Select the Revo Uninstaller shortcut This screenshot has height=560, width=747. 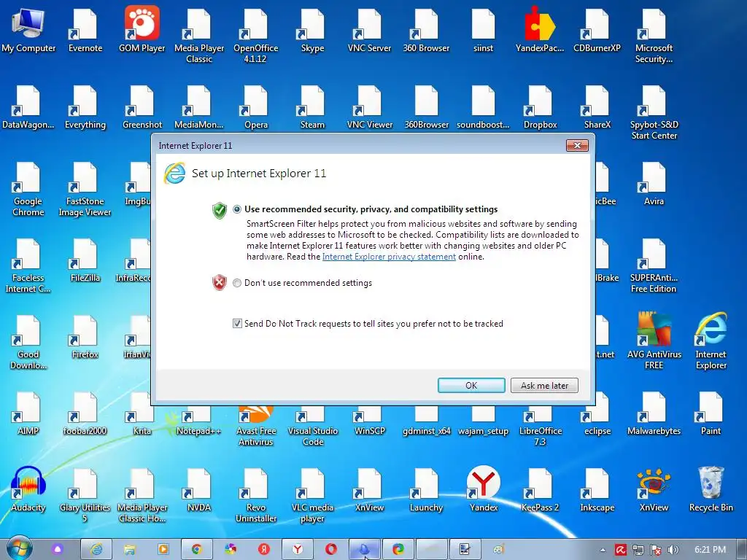pyautogui.click(x=256, y=495)
